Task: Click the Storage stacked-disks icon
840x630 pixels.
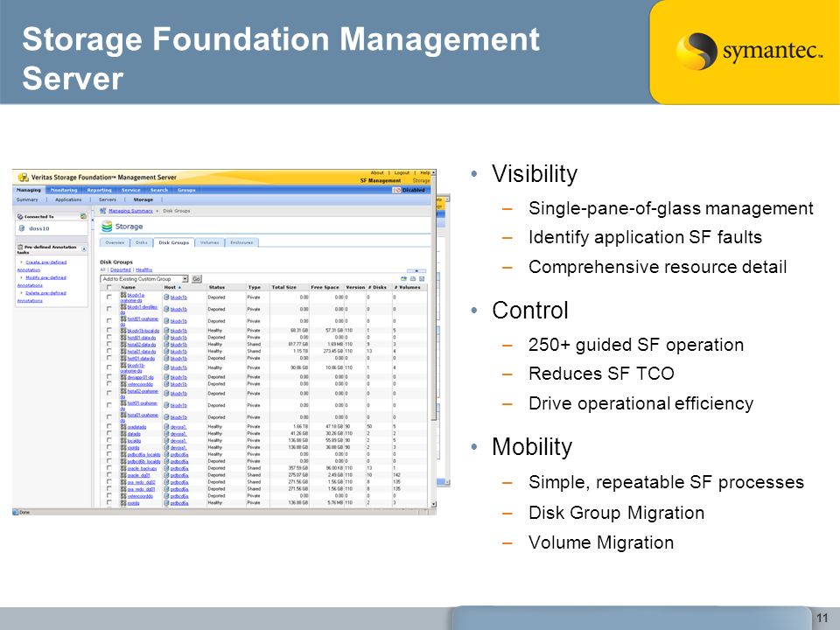Action: coord(107,226)
